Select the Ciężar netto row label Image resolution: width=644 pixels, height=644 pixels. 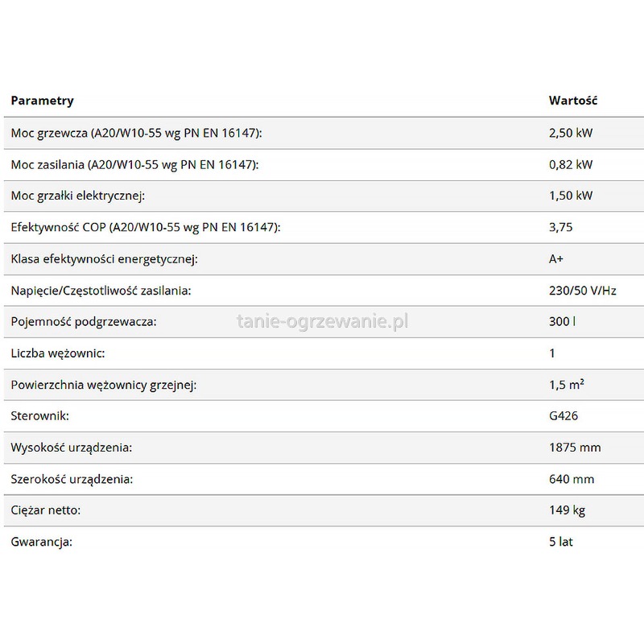(46, 510)
